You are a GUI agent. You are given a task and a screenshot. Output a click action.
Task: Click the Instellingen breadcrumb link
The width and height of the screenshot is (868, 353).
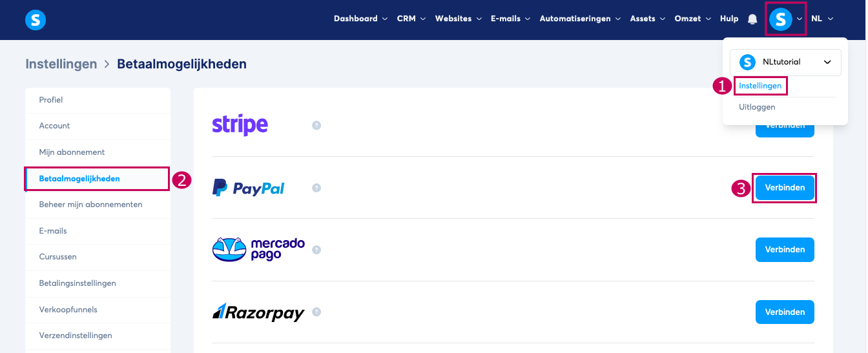click(61, 64)
